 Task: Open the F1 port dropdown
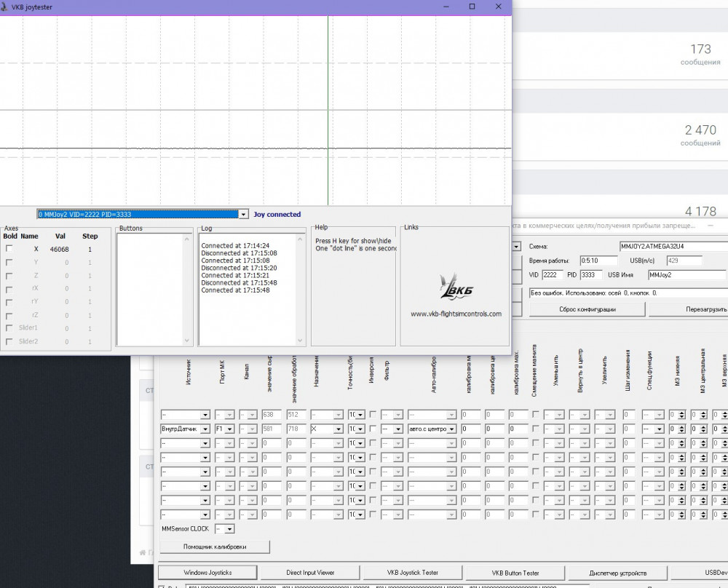click(230, 429)
